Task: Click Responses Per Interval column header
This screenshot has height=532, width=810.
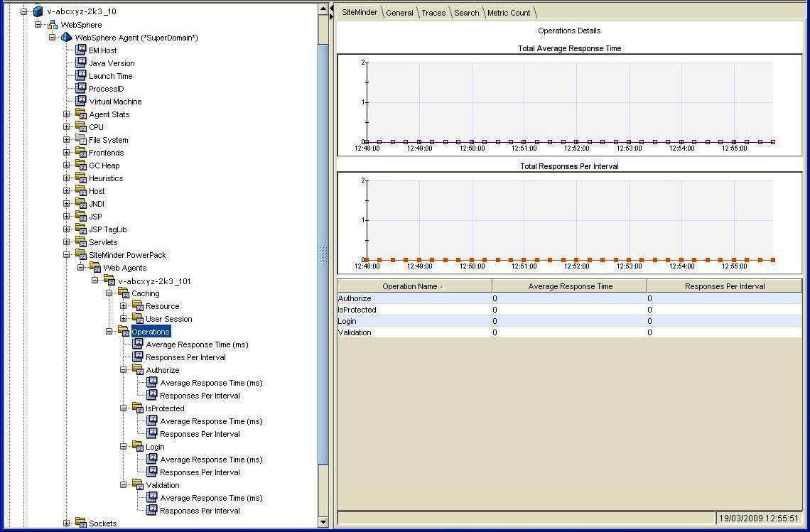Action: click(x=724, y=286)
